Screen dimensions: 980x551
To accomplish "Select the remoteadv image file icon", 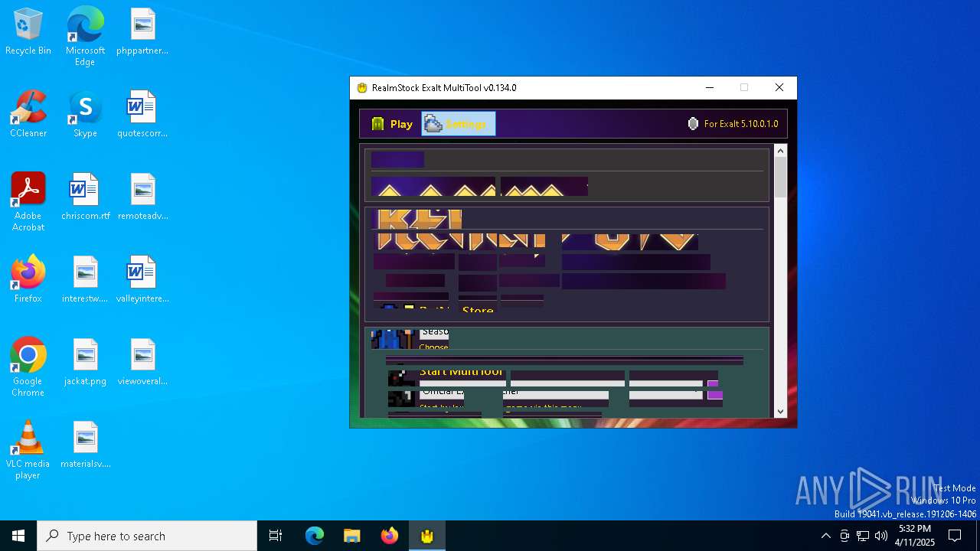I will pos(142,197).
